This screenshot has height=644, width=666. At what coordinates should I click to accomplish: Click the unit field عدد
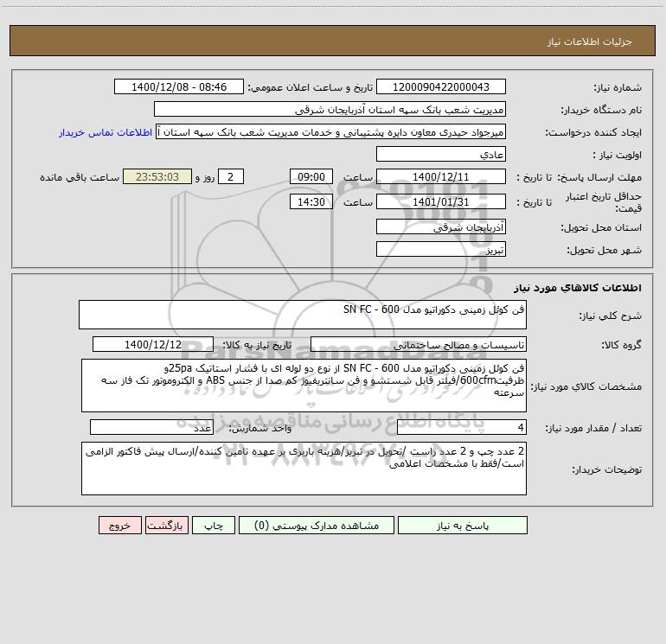point(151,428)
